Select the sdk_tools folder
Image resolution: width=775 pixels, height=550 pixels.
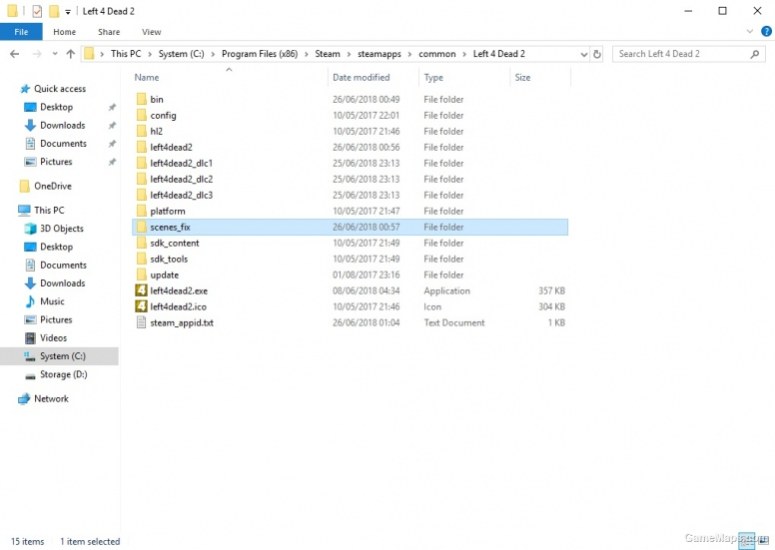[x=350, y=259]
